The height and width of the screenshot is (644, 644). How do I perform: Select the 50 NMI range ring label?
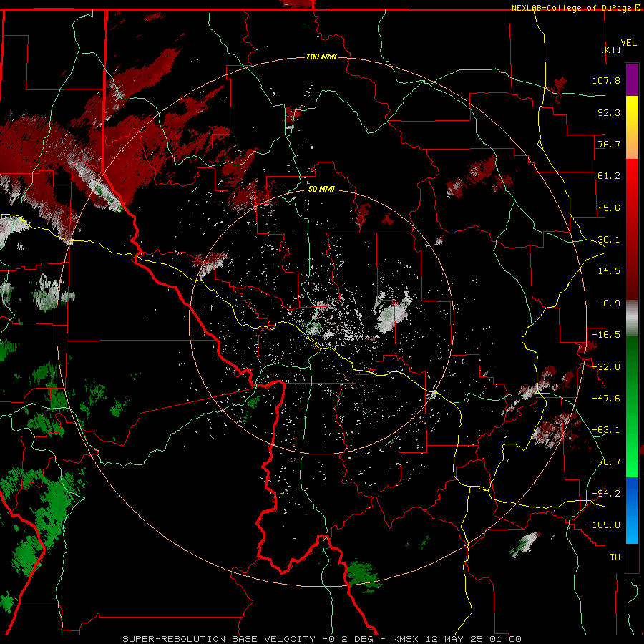(321, 189)
